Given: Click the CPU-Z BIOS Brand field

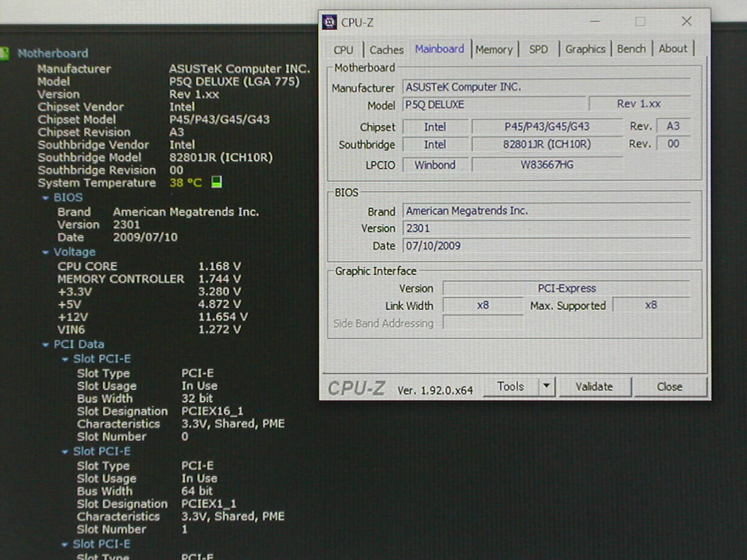Looking at the screenshot, I should coord(546,211).
